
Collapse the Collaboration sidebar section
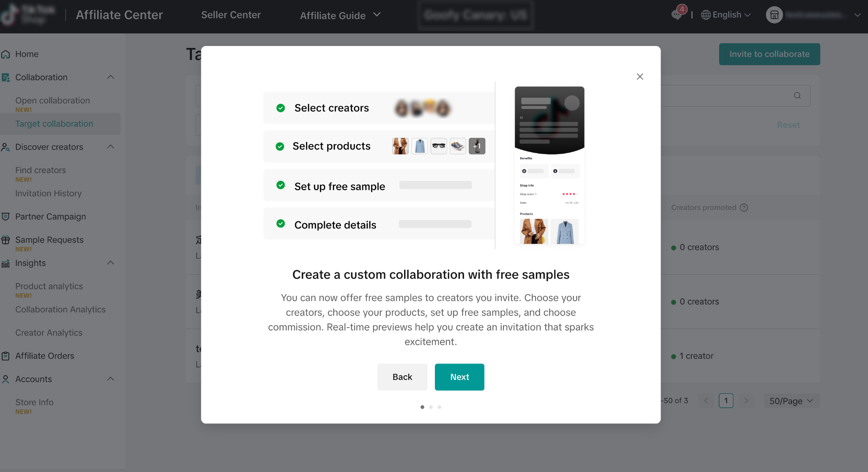[x=111, y=77]
